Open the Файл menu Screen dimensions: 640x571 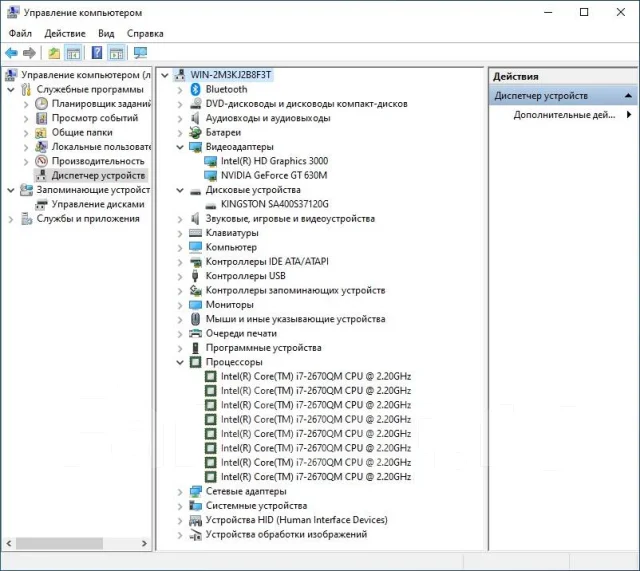click(20, 33)
